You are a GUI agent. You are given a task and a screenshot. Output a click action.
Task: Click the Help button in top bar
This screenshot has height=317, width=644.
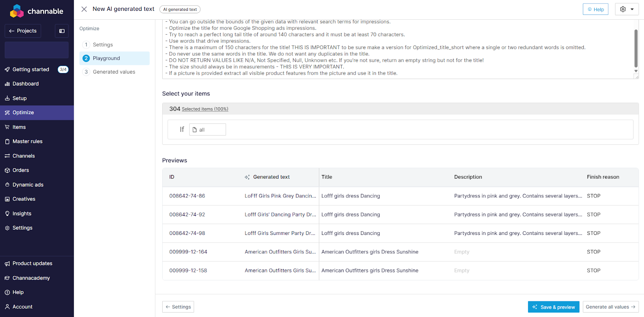[595, 9]
